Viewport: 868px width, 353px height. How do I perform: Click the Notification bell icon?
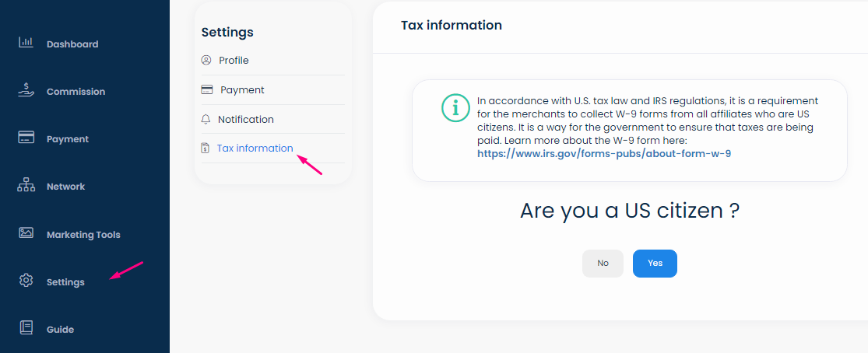tap(206, 119)
